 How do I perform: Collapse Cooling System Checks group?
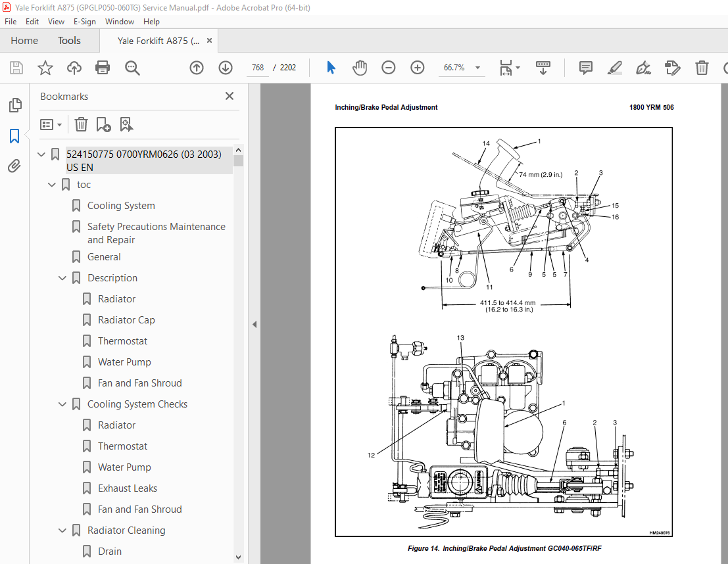tap(62, 404)
